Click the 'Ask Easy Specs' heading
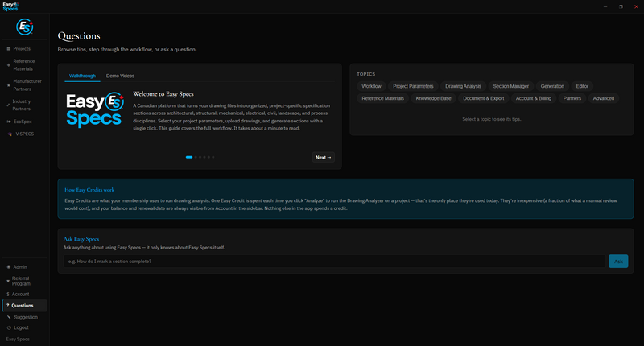The width and height of the screenshot is (644, 346). click(81, 239)
